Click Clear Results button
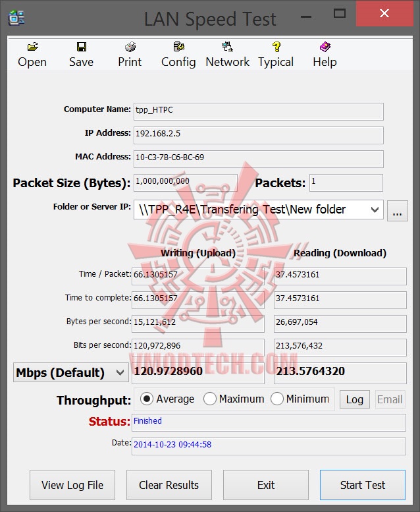Viewport: 420px width, 512px height. coord(169,485)
